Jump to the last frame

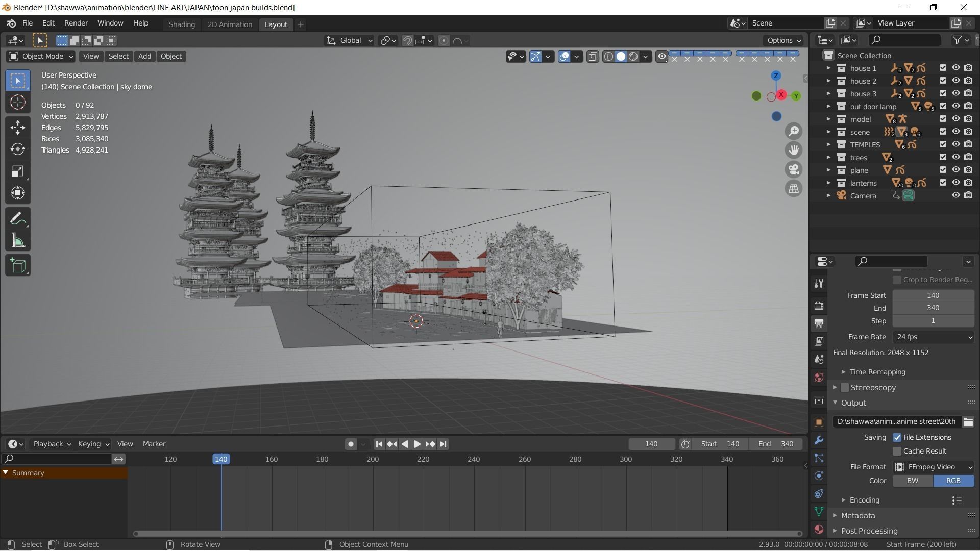[443, 444]
